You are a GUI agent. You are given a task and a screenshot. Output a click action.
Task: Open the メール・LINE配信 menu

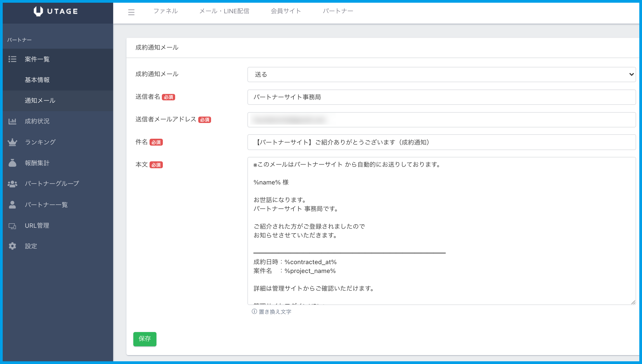click(x=224, y=11)
